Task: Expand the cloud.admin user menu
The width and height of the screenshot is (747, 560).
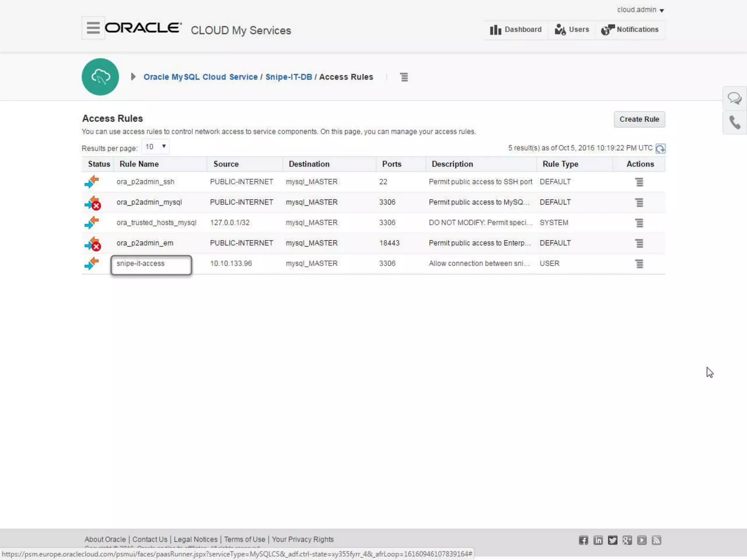Action: (x=640, y=10)
